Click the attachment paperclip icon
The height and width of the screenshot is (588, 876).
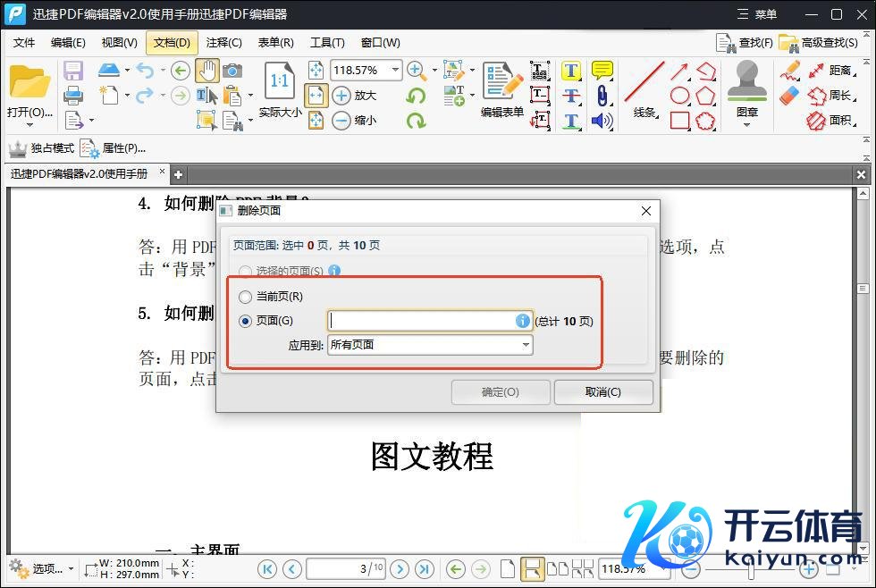602,96
